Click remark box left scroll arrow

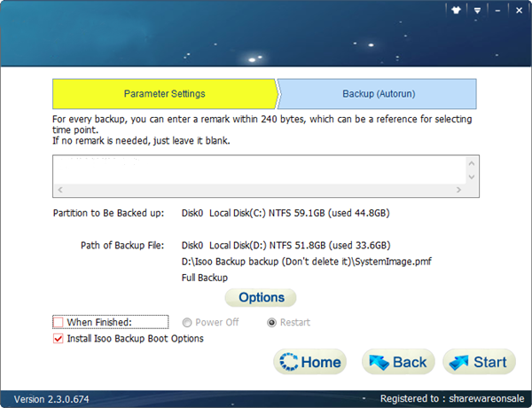pyautogui.click(x=60, y=190)
